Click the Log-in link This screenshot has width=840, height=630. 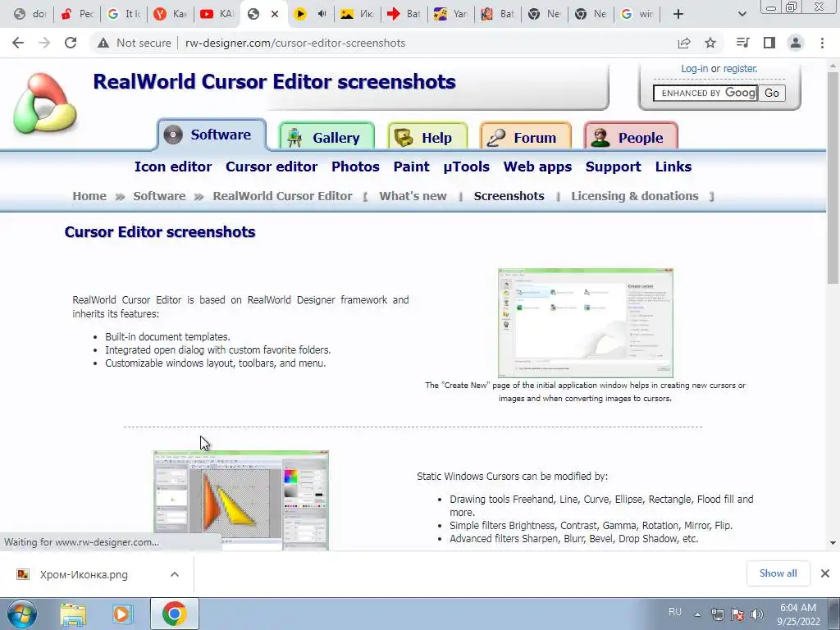pos(694,69)
